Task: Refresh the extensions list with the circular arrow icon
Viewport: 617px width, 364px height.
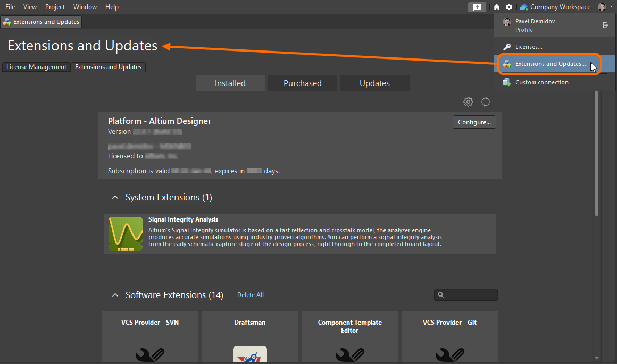Action: click(x=486, y=101)
